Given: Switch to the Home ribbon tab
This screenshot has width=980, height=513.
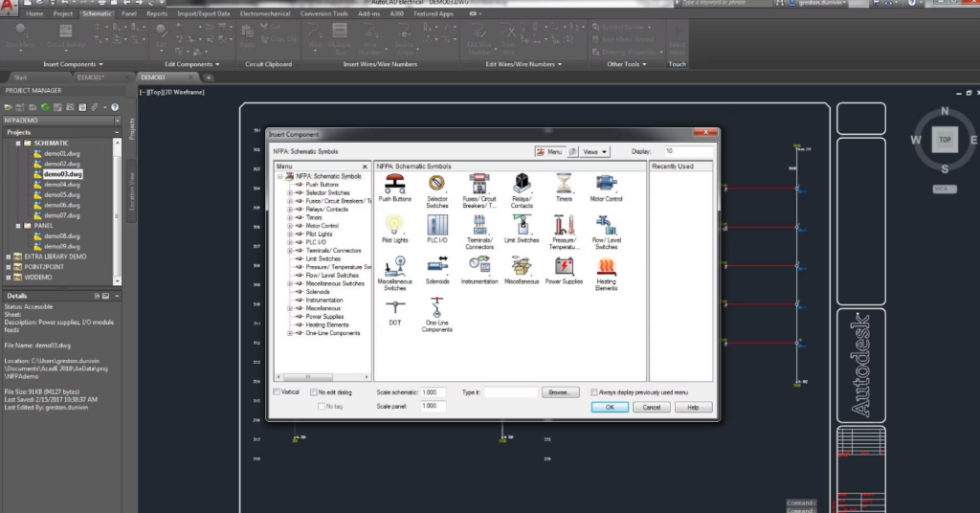Looking at the screenshot, I should 35,13.
